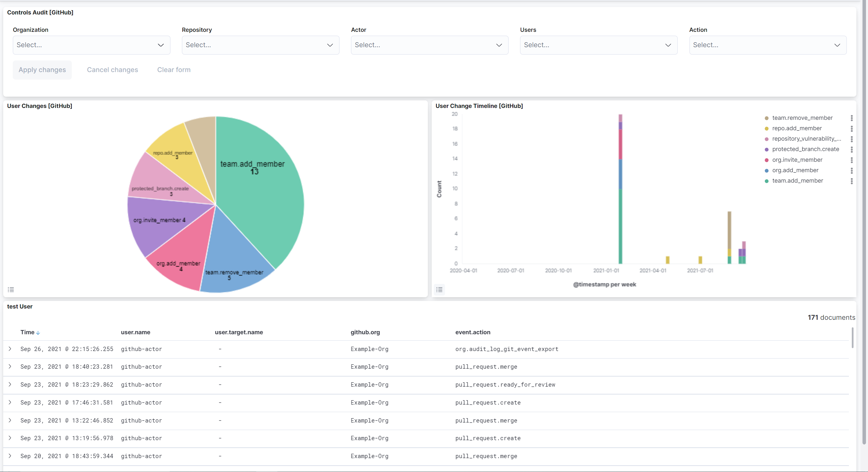The width and height of the screenshot is (868, 472).
Task: Open options for org.add_member legend entry
Action: click(x=851, y=170)
